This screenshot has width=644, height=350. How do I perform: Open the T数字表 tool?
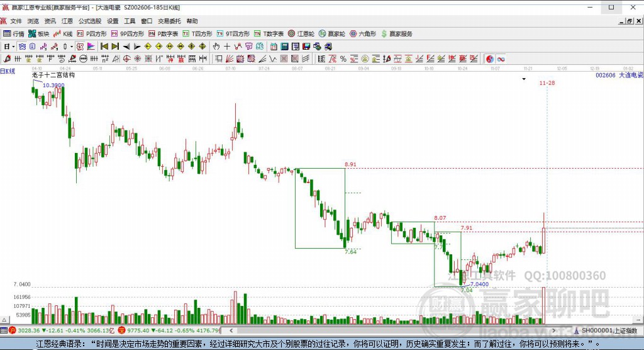(x=269, y=34)
